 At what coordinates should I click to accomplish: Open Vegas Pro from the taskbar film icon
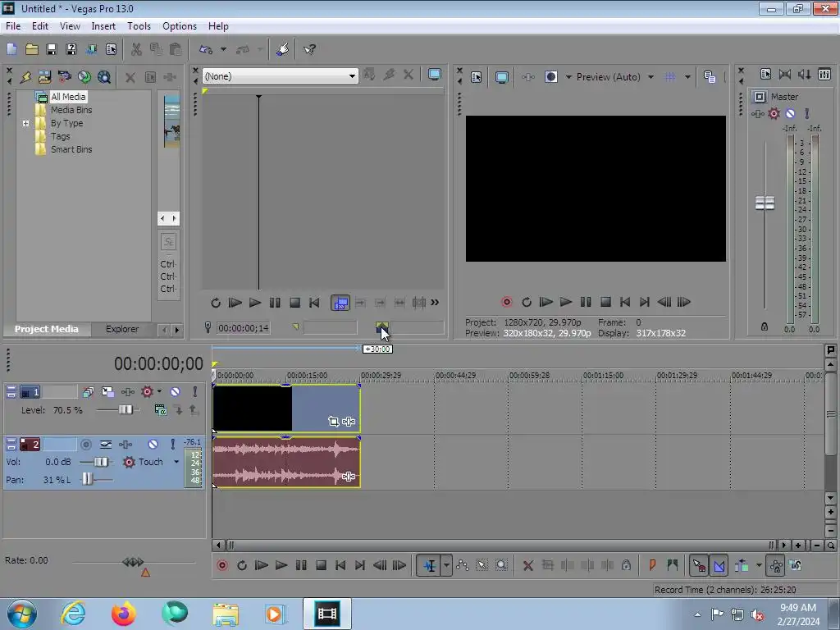[x=327, y=614]
